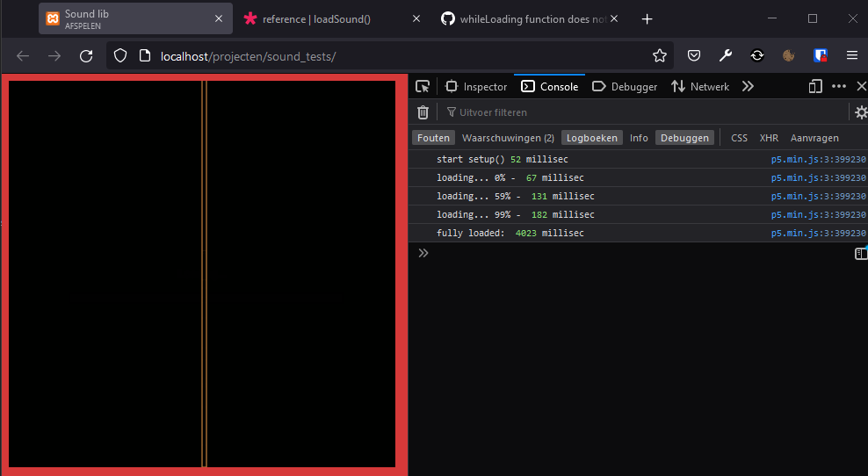The image size is (868, 476).
Task: Switch to the Sound lib tab
Action: [x=135, y=18]
